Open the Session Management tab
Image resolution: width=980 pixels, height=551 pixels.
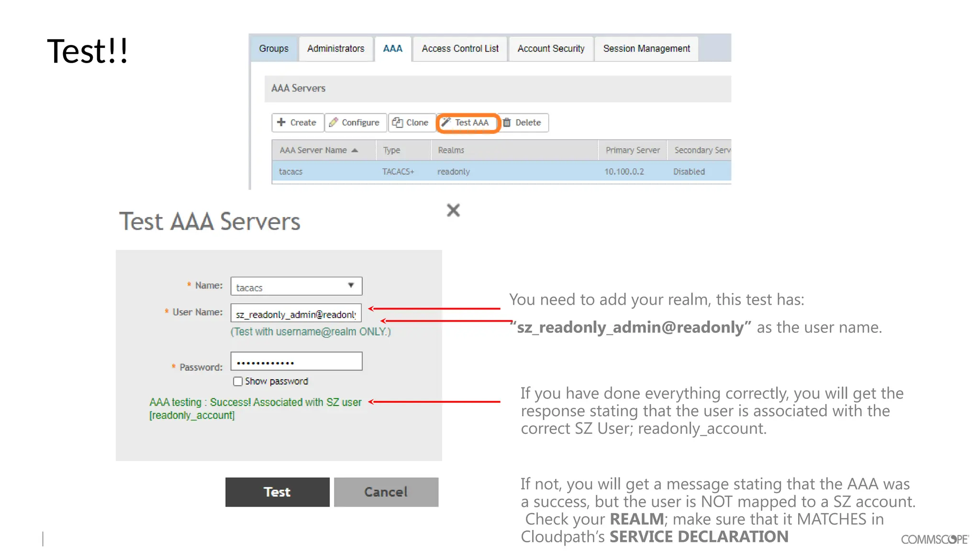coord(646,49)
